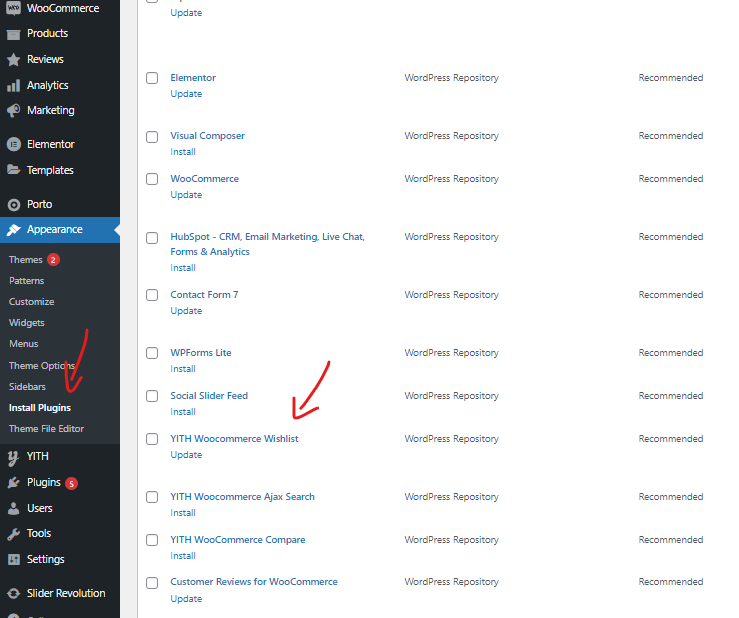Image resolution: width=739 pixels, height=618 pixels.
Task: Check the YITH Woocommerce Wishlist checkbox
Action: tap(152, 439)
